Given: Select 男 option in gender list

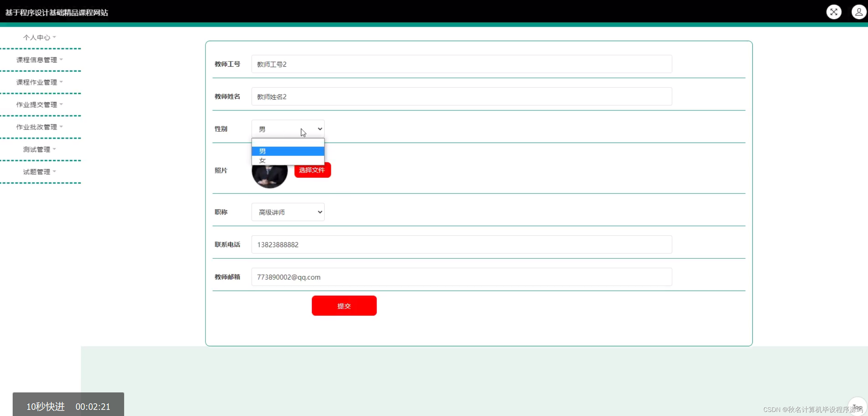Looking at the screenshot, I should point(288,151).
